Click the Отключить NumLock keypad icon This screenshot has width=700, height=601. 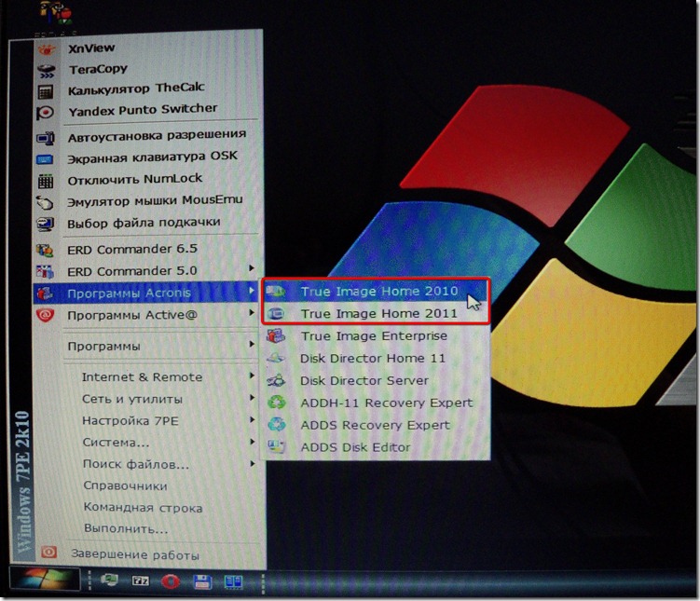tap(45, 181)
